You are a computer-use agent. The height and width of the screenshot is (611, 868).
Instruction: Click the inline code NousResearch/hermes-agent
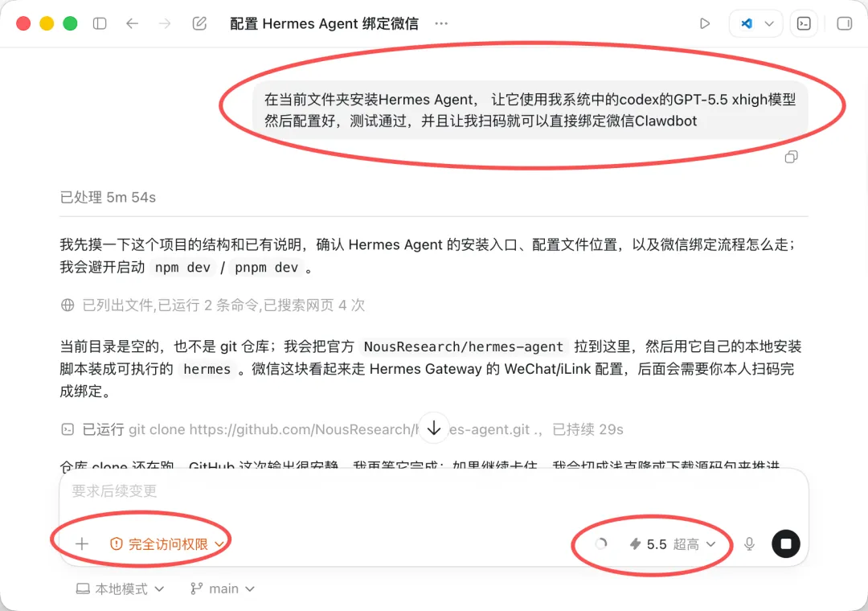tap(464, 347)
